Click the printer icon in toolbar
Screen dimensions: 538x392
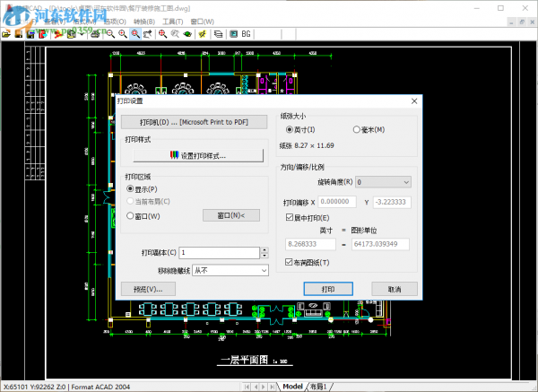[x=95, y=34]
